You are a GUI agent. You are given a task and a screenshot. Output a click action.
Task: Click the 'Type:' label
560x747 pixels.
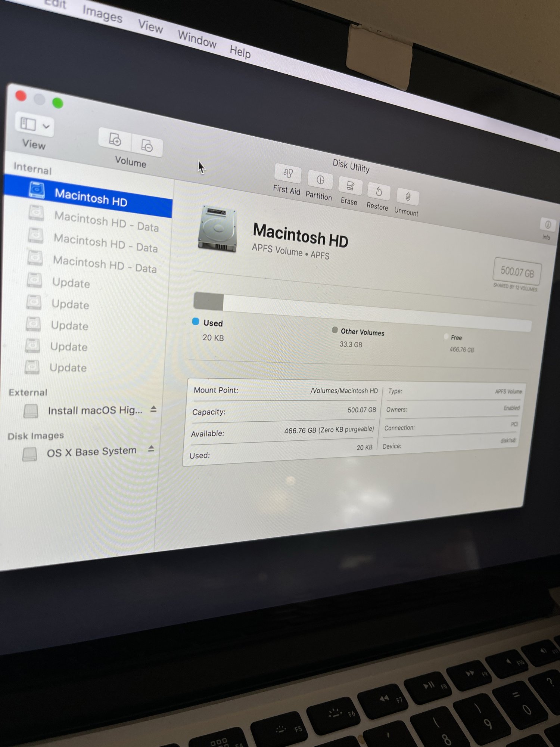pos(395,391)
